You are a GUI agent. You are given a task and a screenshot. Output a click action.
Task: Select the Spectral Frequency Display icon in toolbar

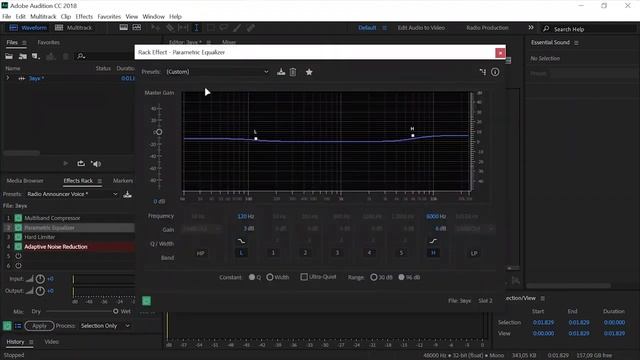(x=124, y=27)
